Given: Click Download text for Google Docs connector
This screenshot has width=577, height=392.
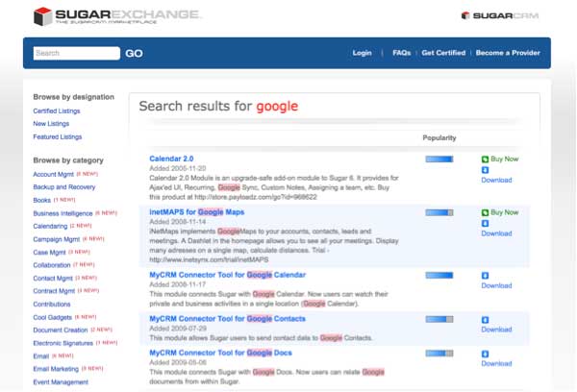Looking at the screenshot, I should [x=496, y=363].
